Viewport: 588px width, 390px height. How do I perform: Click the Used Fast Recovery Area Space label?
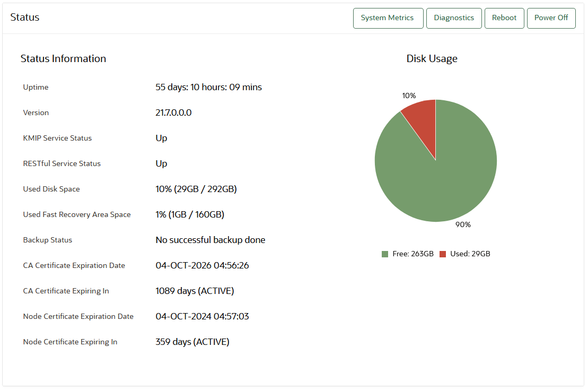(x=76, y=214)
